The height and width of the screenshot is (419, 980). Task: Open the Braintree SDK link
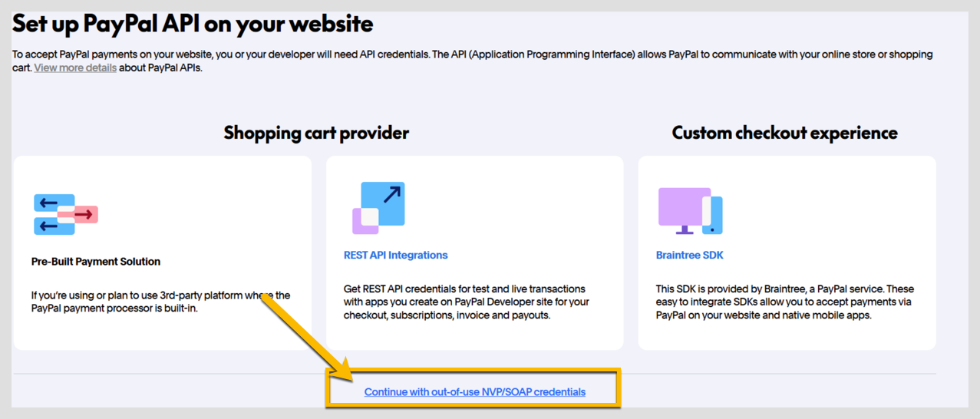coord(689,255)
